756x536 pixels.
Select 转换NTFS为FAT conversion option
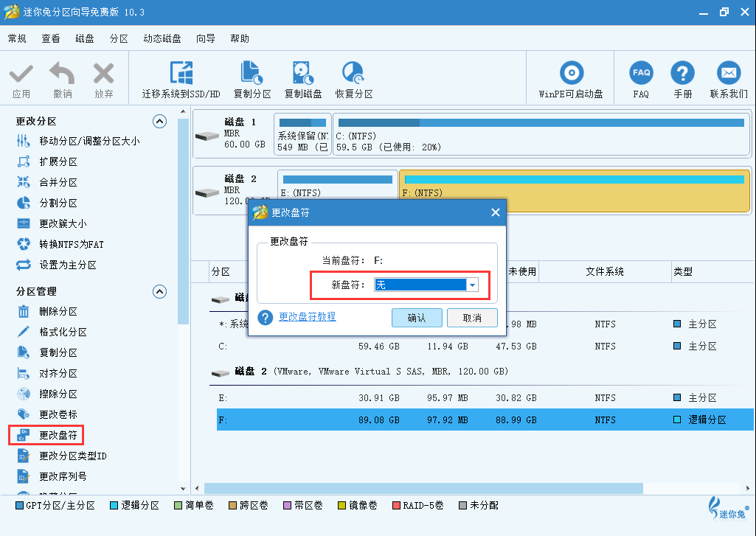[60, 245]
